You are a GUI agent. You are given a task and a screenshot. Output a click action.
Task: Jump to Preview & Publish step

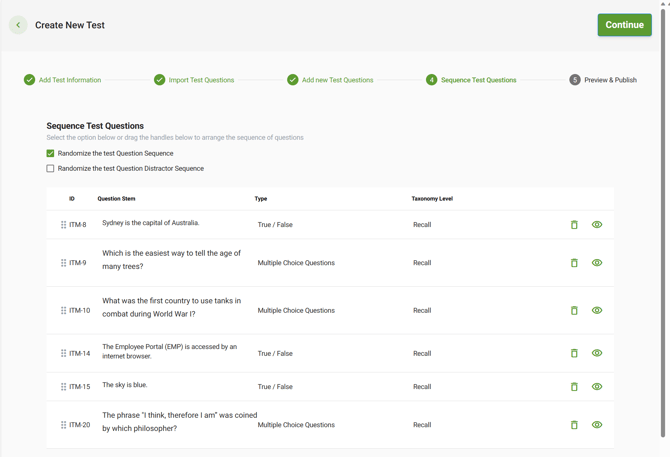609,80
